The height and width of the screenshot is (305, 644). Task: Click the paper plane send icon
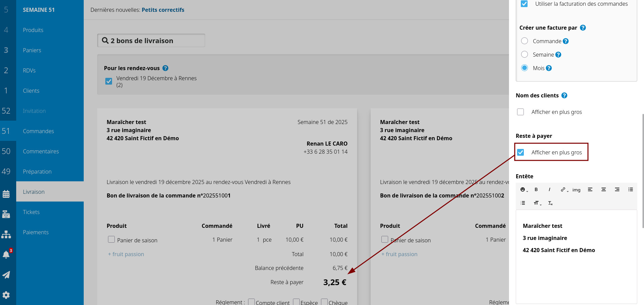pos(6,275)
